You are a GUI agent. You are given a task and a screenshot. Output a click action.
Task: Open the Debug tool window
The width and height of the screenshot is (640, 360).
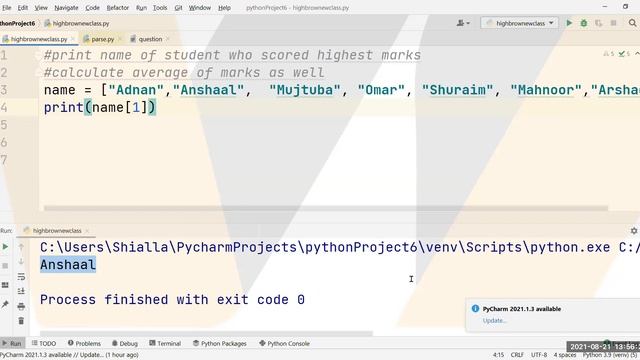[125, 343]
